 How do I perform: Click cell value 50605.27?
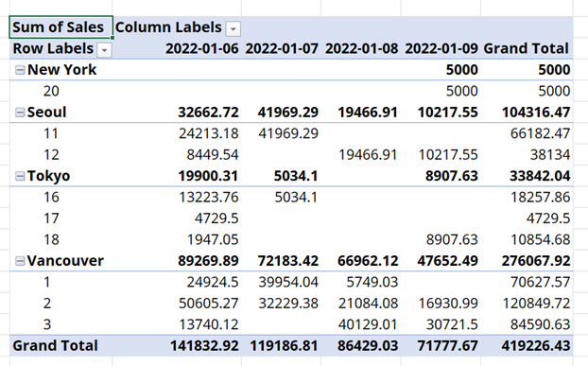pos(209,303)
